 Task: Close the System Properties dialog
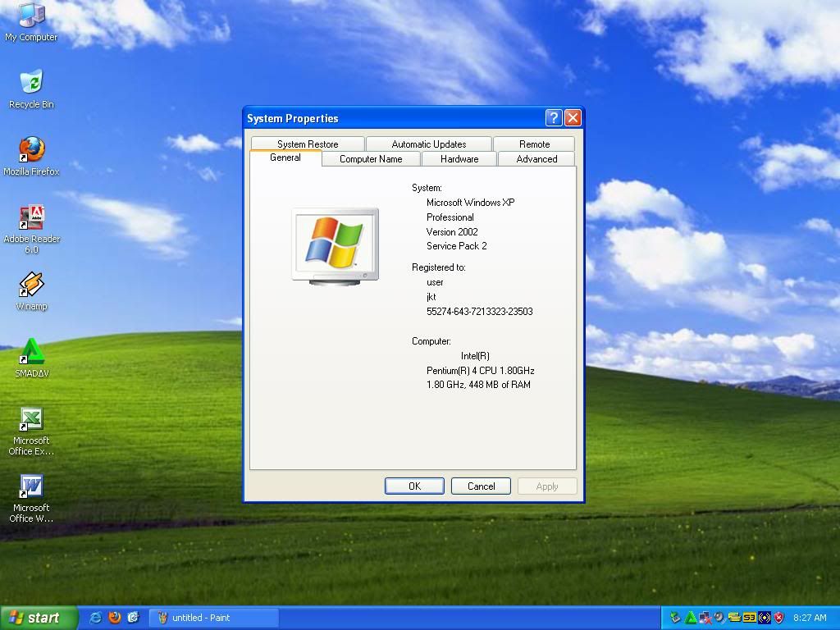(573, 118)
